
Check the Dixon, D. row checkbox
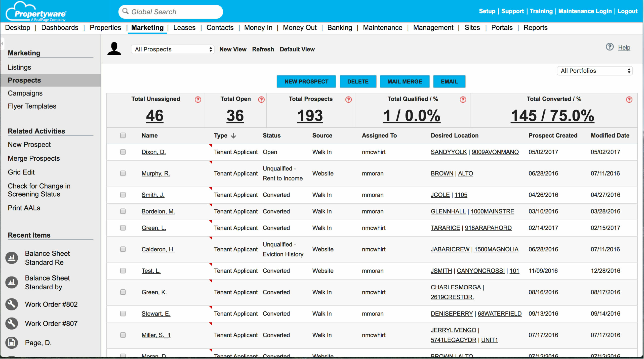123,152
